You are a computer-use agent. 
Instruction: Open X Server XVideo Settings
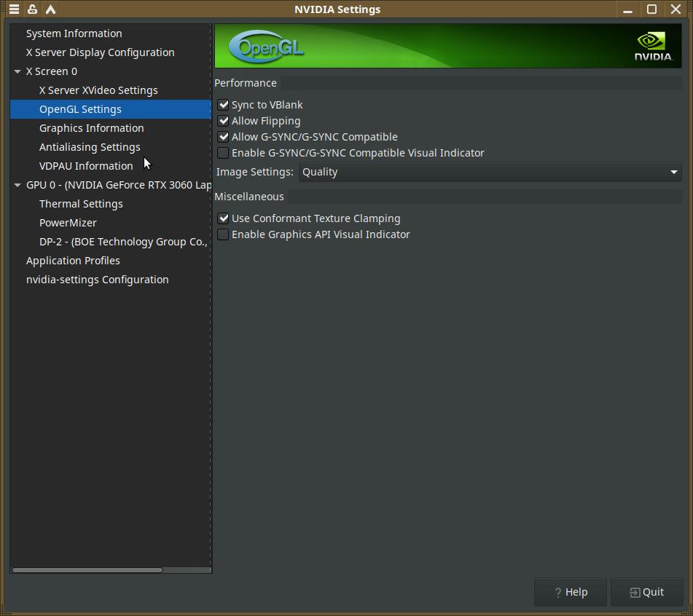98,90
